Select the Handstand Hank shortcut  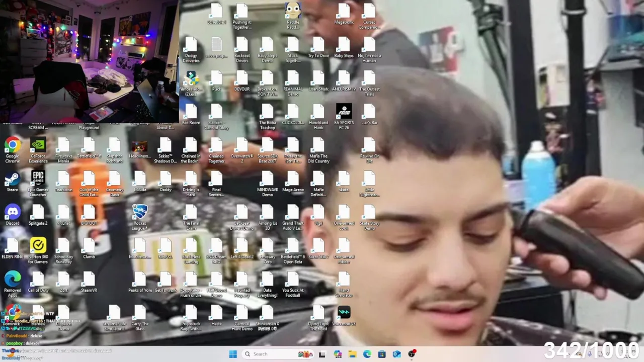pyautogui.click(x=318, y=117)
